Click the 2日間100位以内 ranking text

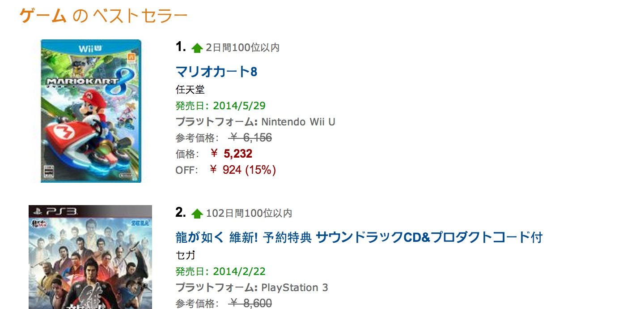(243, 47)
